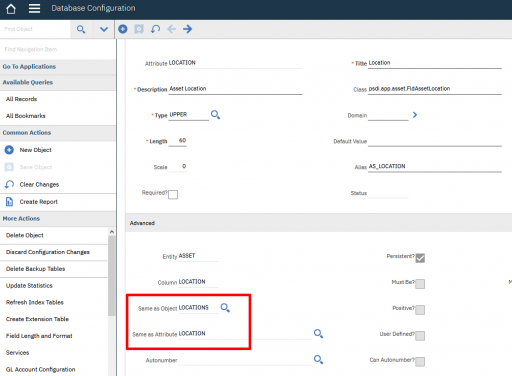Click Create Report action text
Viewport: 512px width, 376px height.
click(x=38, y=202)
